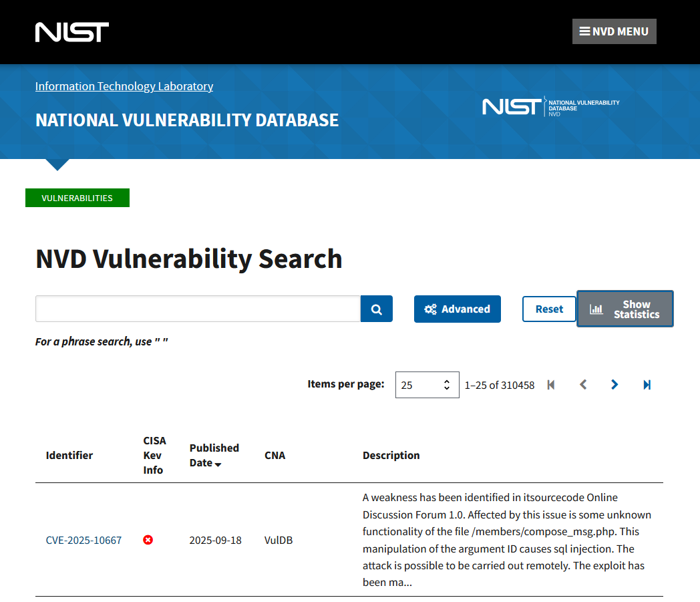The width and height of the screenshot is (700, 602).
Task: Go to the first page of results
Action: 550,385
